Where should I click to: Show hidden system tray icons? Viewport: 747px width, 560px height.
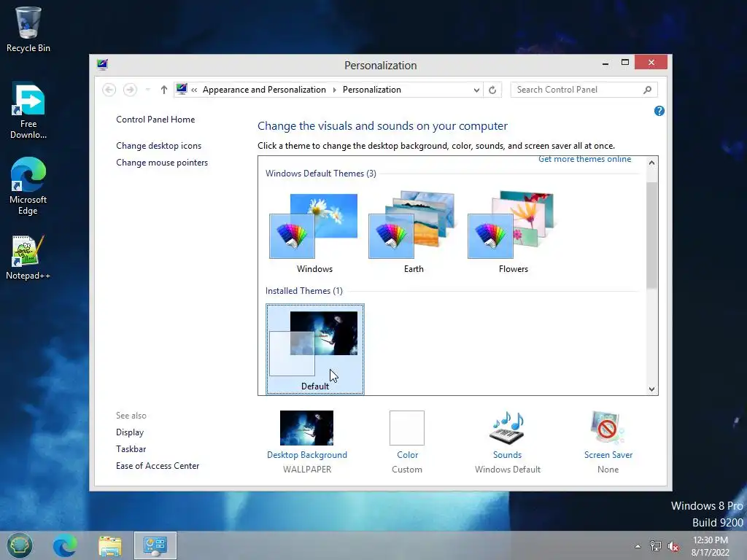click(x=638, y=546)
